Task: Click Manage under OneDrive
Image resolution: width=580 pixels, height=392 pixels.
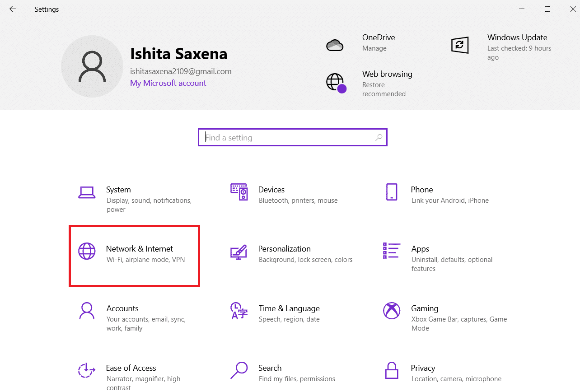Action: point(374,48)
